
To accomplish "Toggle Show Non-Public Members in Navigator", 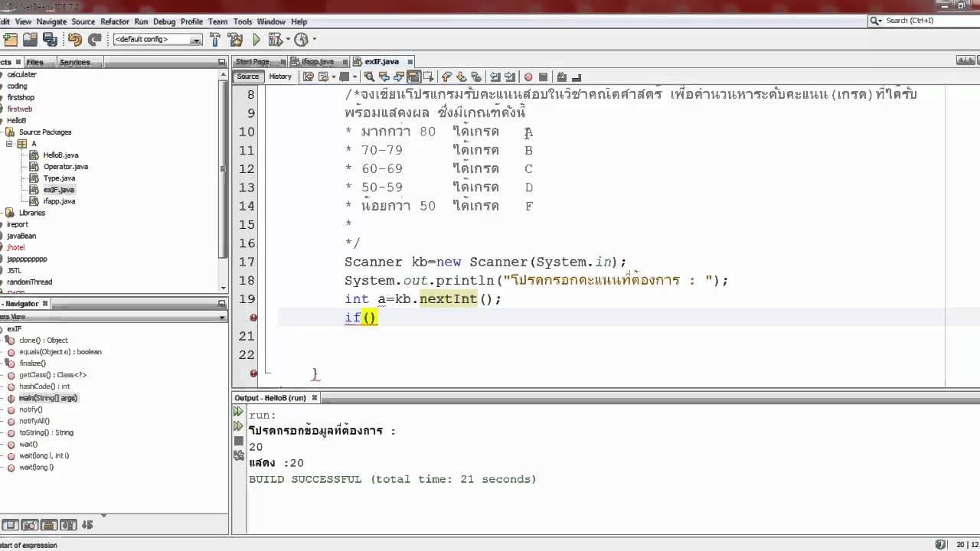I will [67, 525].
